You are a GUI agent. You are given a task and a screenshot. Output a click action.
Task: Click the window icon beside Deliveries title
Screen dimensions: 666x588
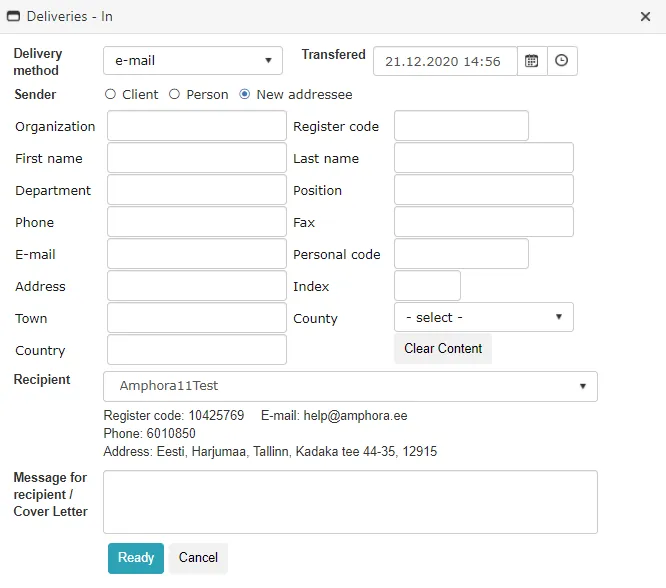click(14, 16)
